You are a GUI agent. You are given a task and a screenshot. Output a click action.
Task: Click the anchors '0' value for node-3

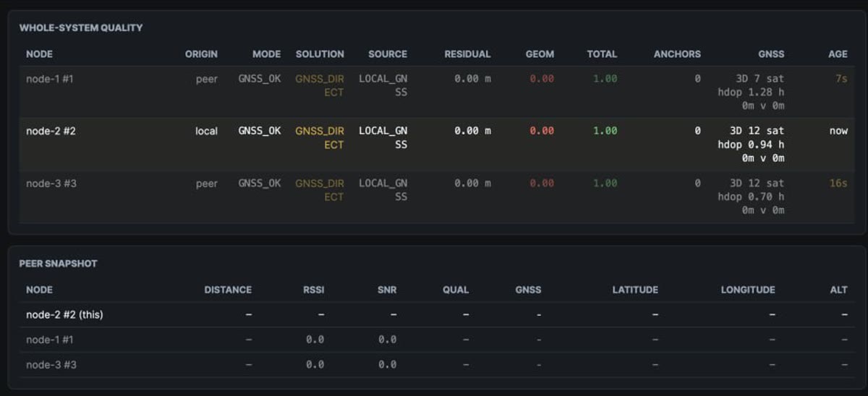[x=697, y=184]
